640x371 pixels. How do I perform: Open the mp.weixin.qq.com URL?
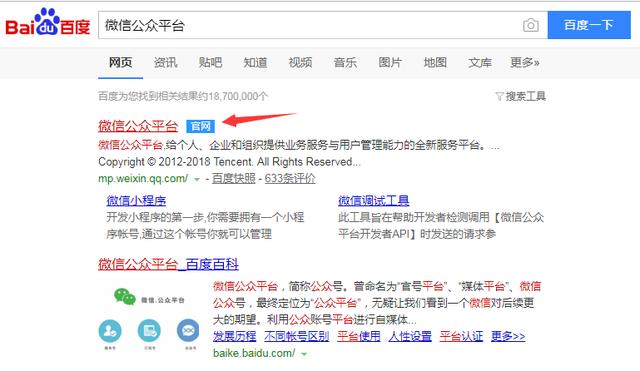[143, 179]
